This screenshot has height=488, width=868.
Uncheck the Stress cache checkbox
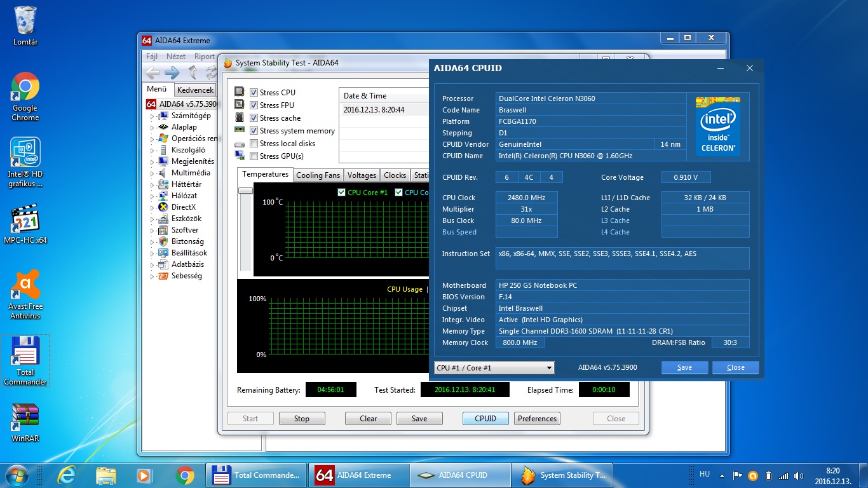coord(254,118)
